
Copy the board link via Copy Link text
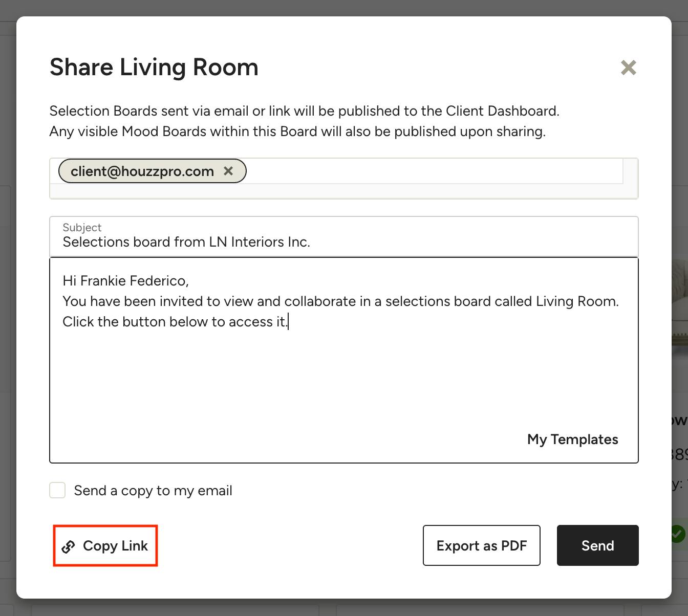(x=115, y=546)
